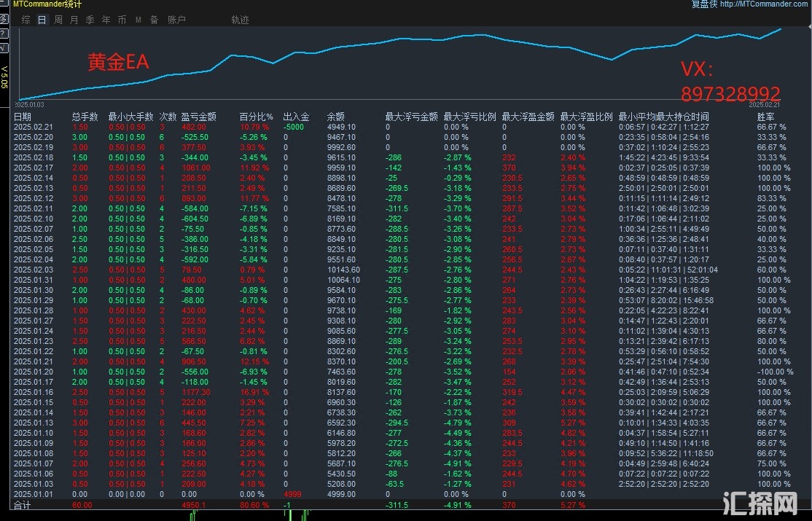Image resolution: width=812 pixels, height=521 pixels.
Task: Click the 轨迹 track button
Action: pos(240,20)
